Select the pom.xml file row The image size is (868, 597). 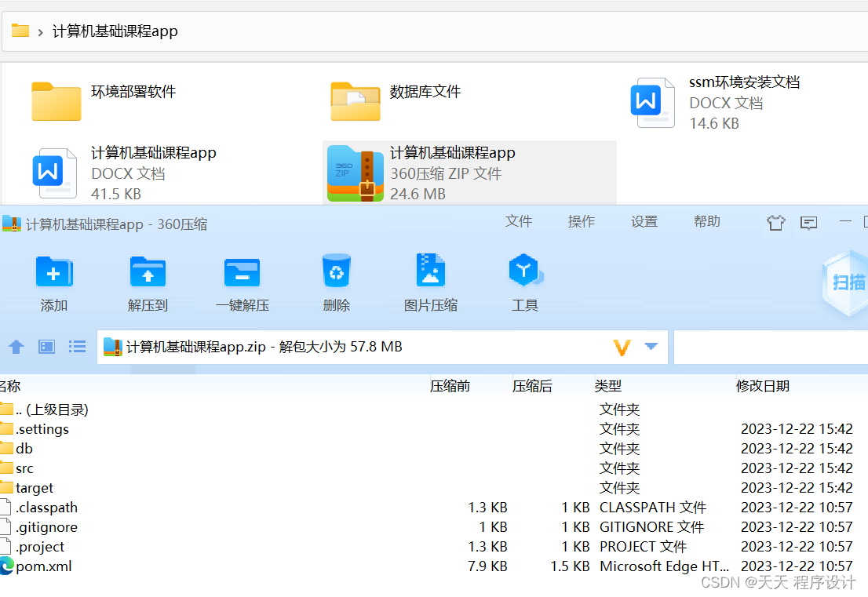(x=434, y=566)
